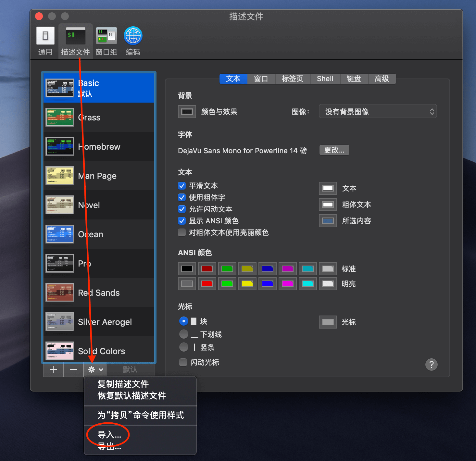Open the 没有背景图像 image dropdown
476x461 pixels.
[378, 112]
